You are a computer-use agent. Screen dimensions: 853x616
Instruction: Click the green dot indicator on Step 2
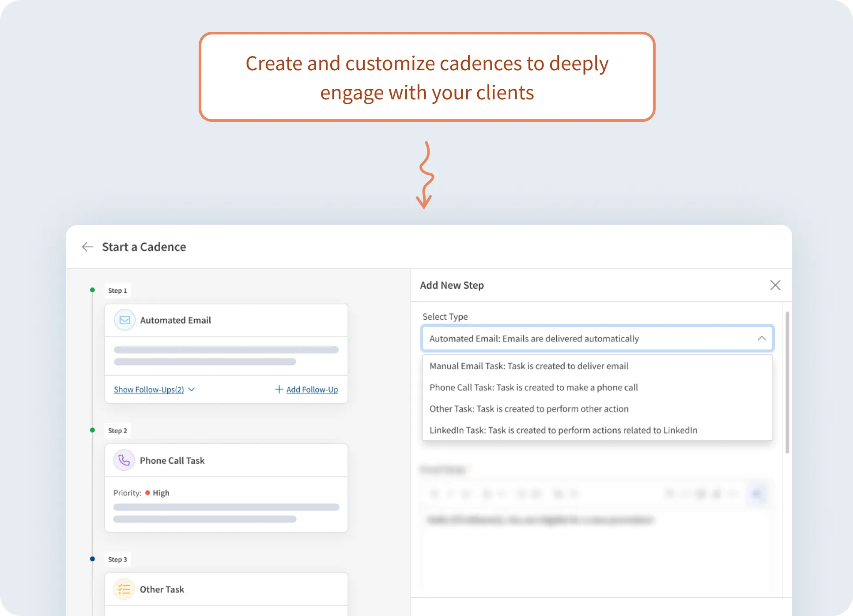pyautogui.click(x=93, y=431)
